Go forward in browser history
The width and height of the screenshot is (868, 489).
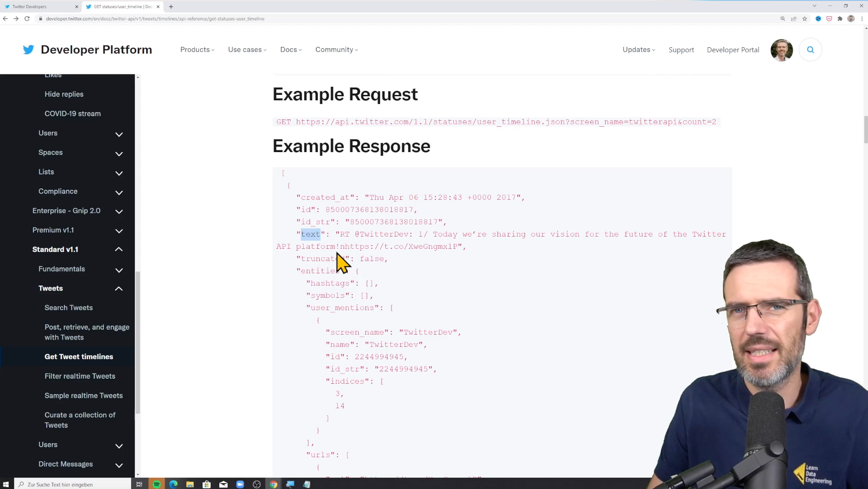tap(16, 19)
